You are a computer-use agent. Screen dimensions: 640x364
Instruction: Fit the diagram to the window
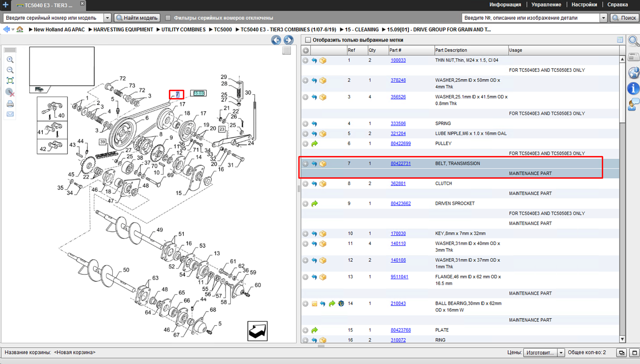click(x=10, y=81)
